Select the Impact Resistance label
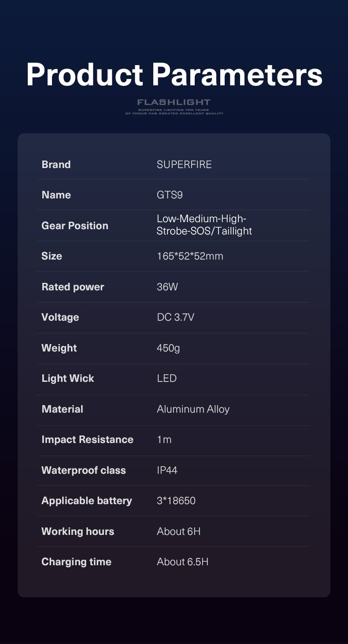The image size is (348, 644). point(87,439)
